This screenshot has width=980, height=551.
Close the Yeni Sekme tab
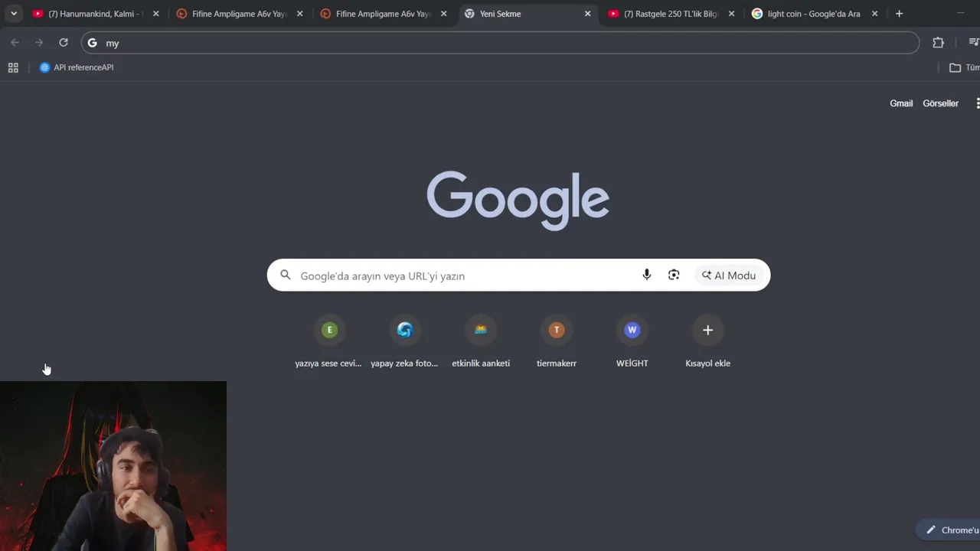587,14
